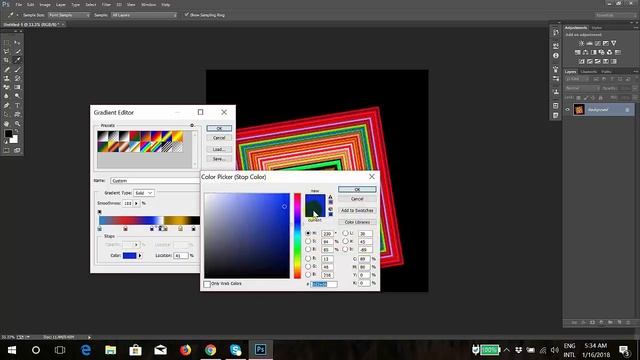This screenshot has width=640, height=360.
Task: Open the Presets gear menu
Action: point(192,125)
